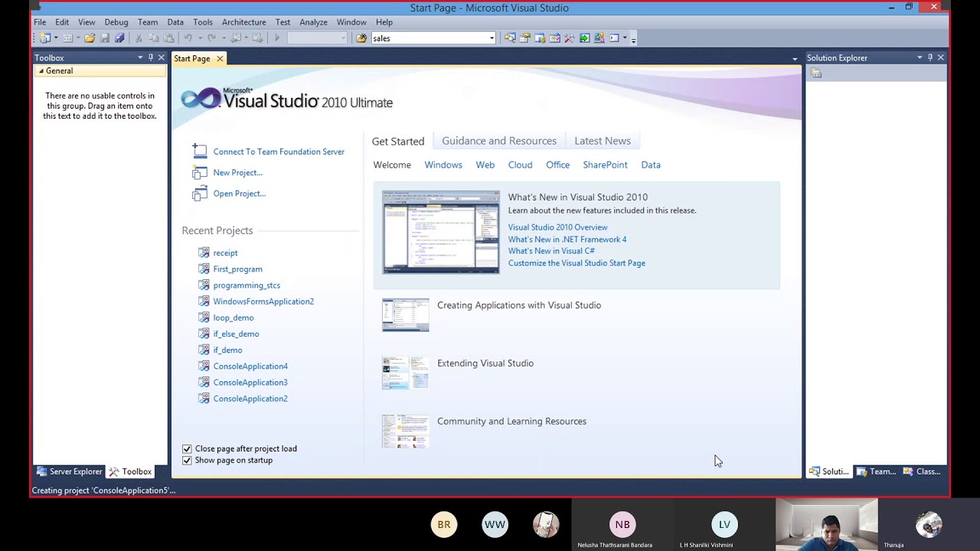This screenshot has width=980, height=551.
Task: Click Connect To Team Foundation Server link
Action: pos(279,152)
